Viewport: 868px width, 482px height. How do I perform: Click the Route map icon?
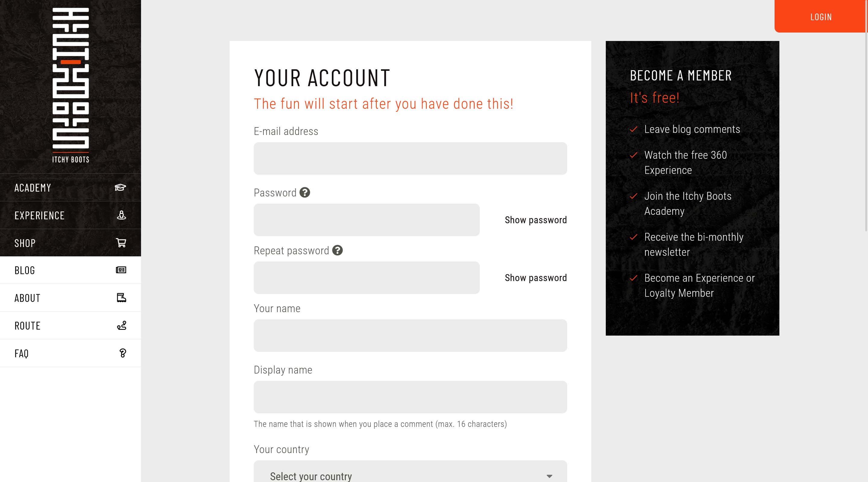[x=122, y=325]
